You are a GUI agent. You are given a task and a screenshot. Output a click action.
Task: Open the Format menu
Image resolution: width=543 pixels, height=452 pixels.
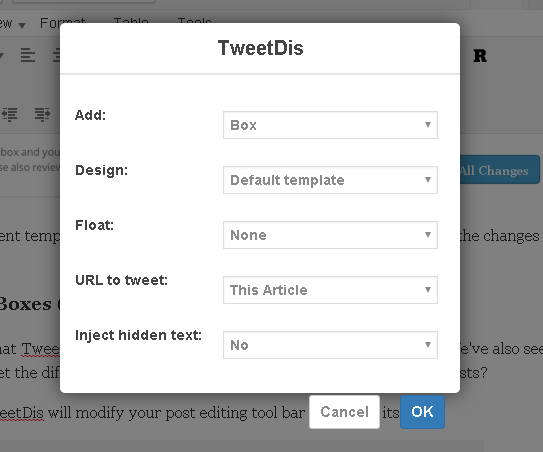tap(62, 21)
